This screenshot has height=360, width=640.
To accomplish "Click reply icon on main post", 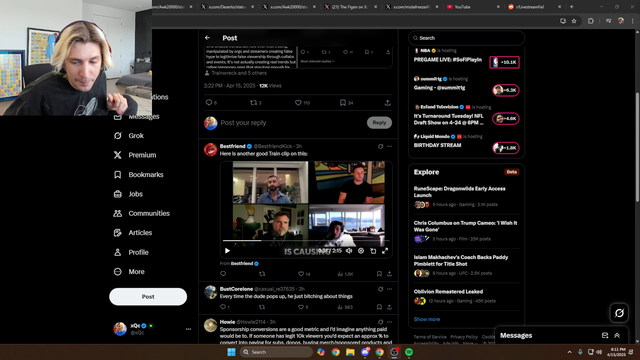I will pyautogui.click(x=209, y=102).
